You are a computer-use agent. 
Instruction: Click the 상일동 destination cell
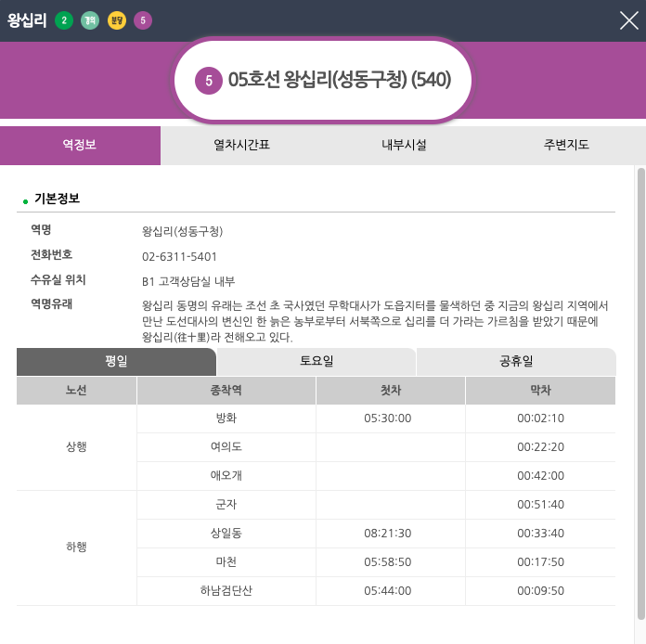pyautogui.click(x=226, y=534)
